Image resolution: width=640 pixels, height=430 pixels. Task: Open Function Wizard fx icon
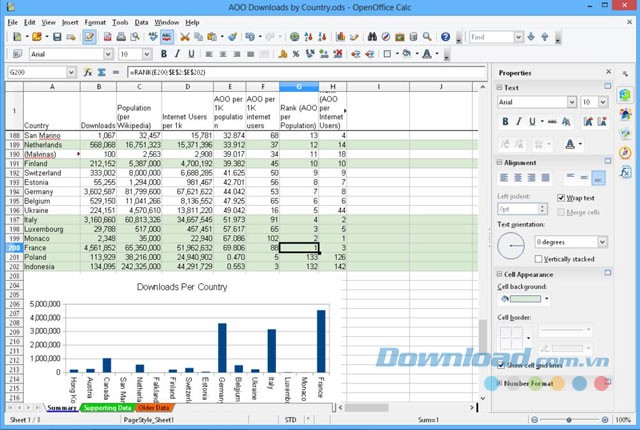pyautogui.click(x=88, y=72)
